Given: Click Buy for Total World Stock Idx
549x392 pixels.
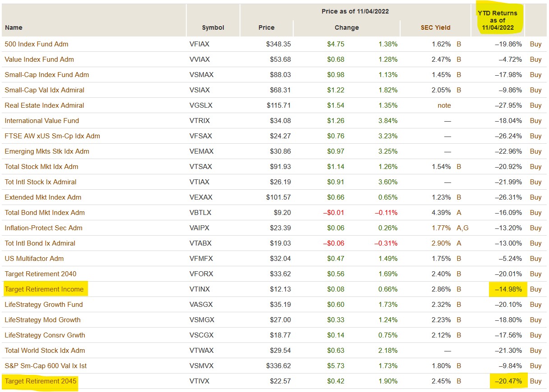Looking at the screenshot, I should (x=535, y=351).
